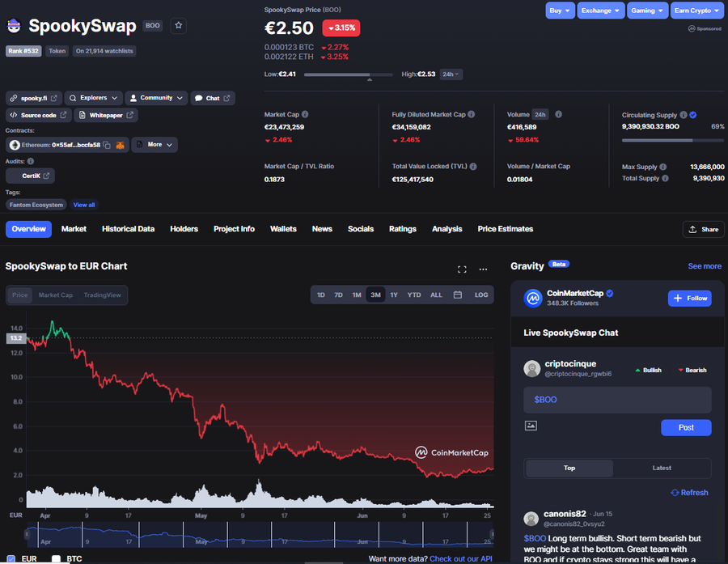Show Market Cap info tooltip icon
The height and width of the screenshot is (564, 728).
click(x=305, y=114)
